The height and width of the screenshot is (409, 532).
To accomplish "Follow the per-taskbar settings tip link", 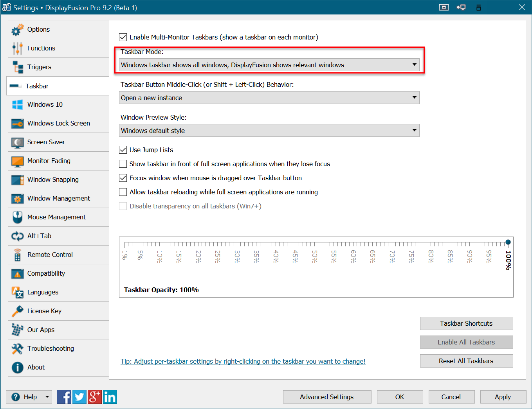I will (x=243, y=361).
